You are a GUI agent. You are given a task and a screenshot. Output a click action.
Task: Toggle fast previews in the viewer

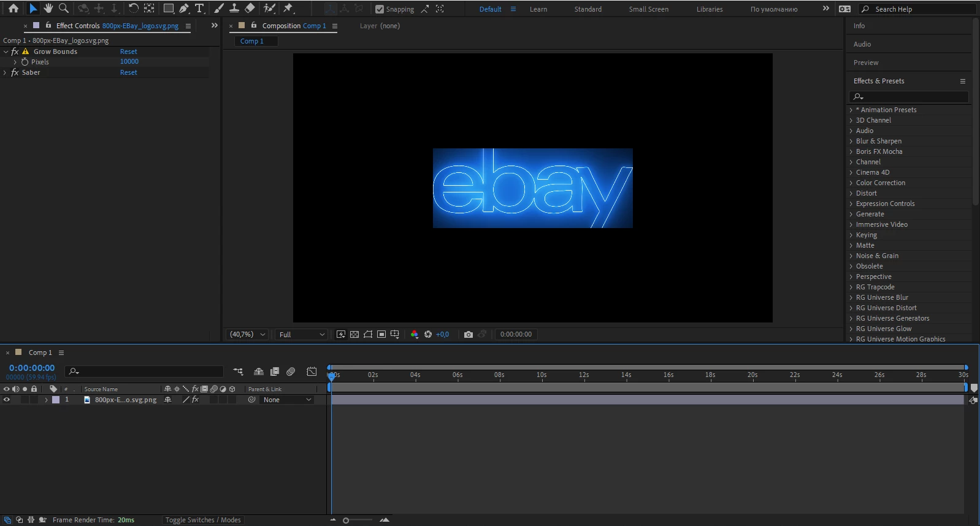click(341, 334)
